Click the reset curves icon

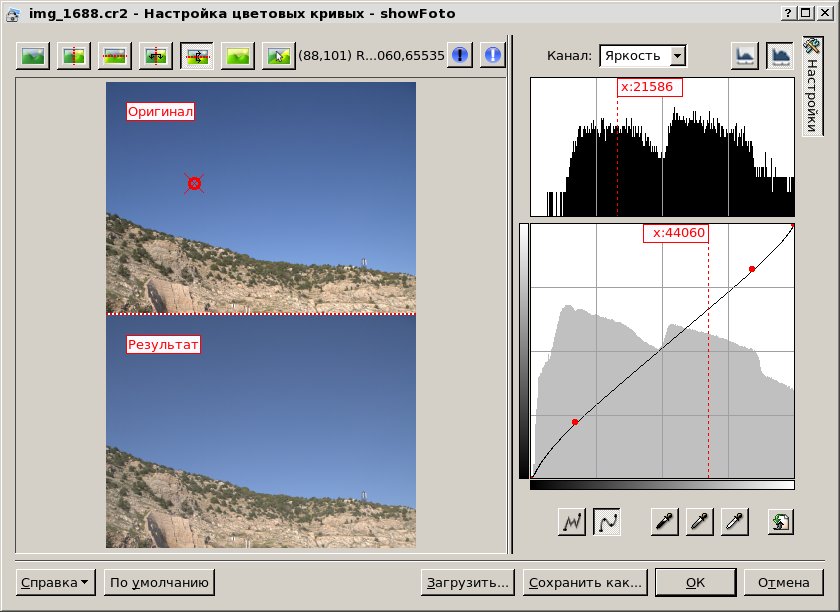(x=781, y=521)
